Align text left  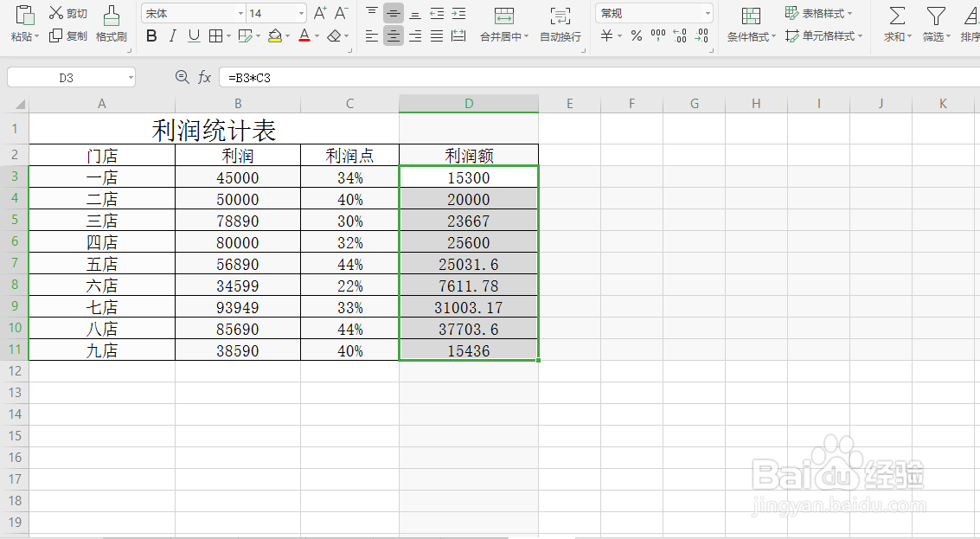372,36
